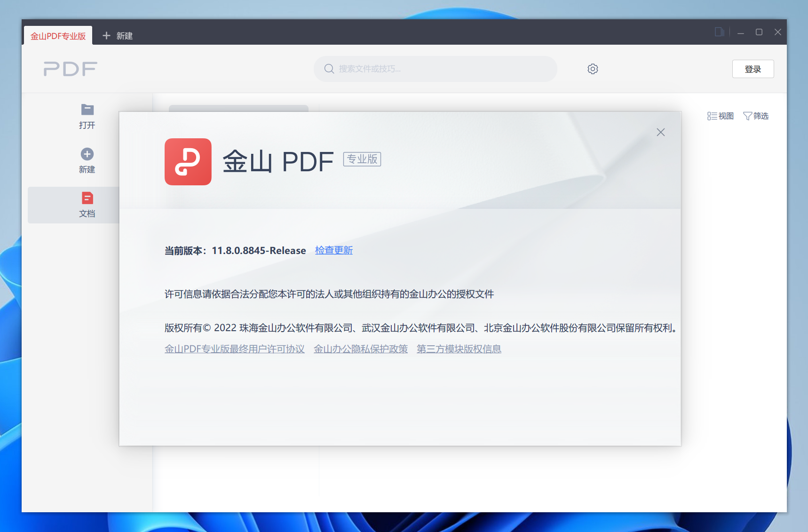Screen dimensions: 808x532
Task: Toggle the 视图 view mode
Action: 721,116
